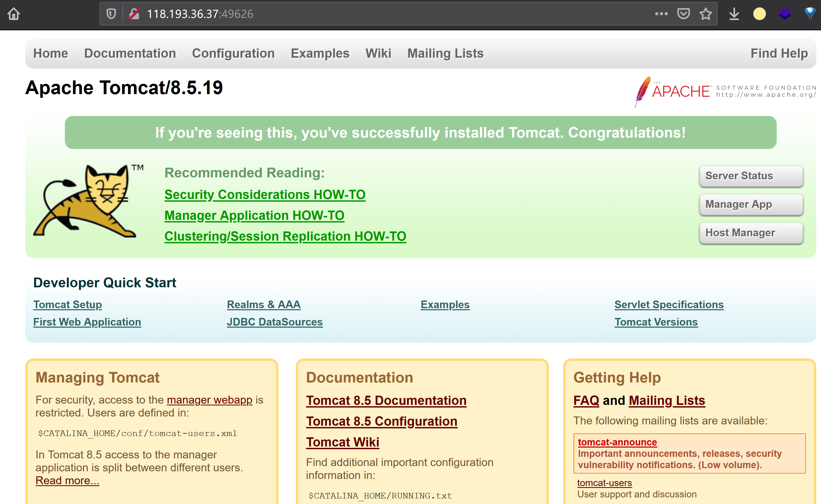The width and height of the screenshot is (821, 504).
Task: Click the address bar URL field
Action: pyautogui.click(x=367, y=14)
